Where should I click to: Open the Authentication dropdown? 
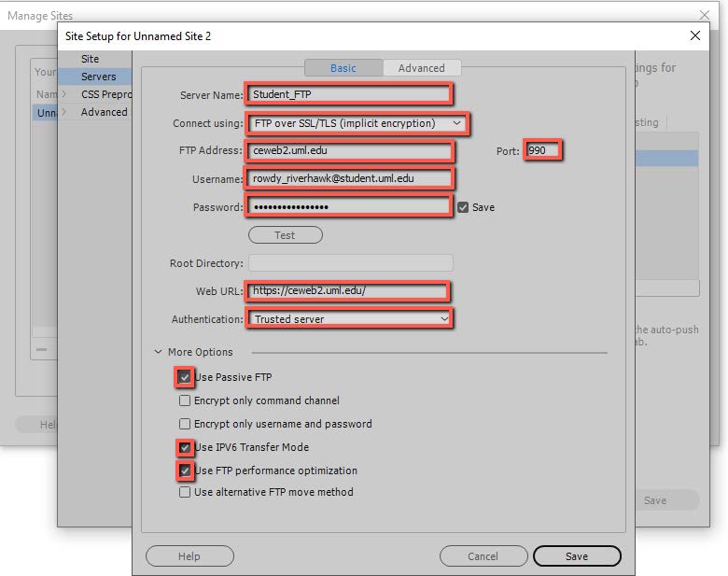tap(349, 319)
